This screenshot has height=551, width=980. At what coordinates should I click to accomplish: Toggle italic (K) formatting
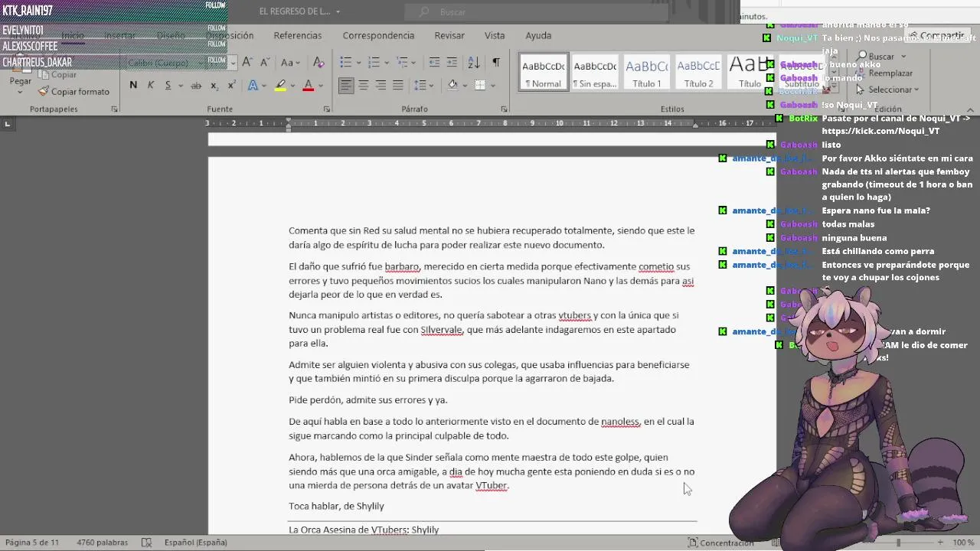pos(150,85)
